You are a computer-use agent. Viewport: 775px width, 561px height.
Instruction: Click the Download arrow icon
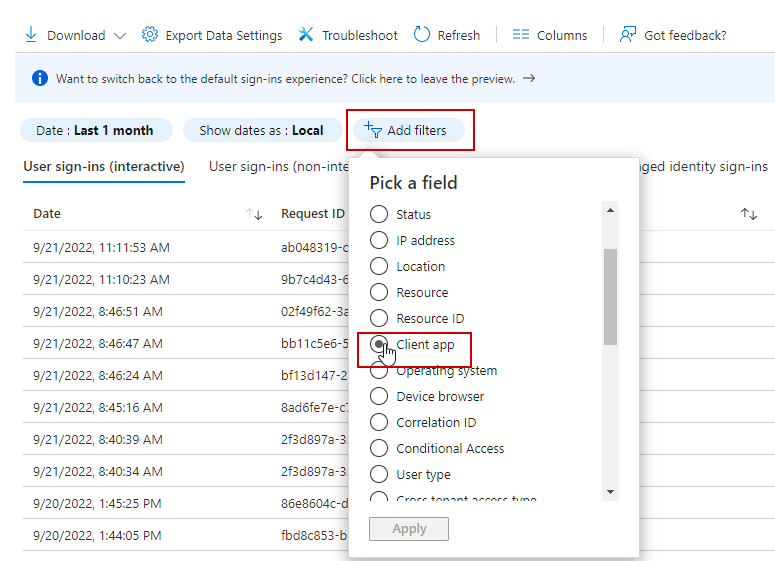(30, 35)
